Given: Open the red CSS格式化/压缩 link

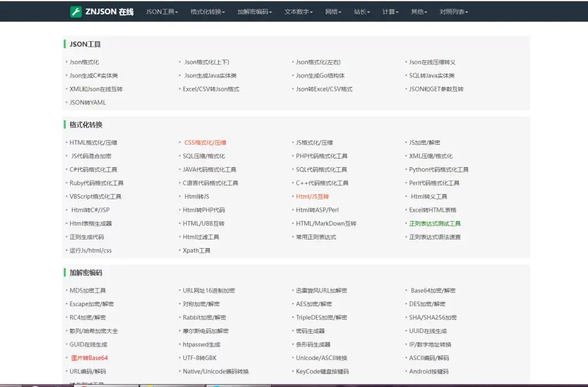Looking at the screenshot, I should (206, 142).
